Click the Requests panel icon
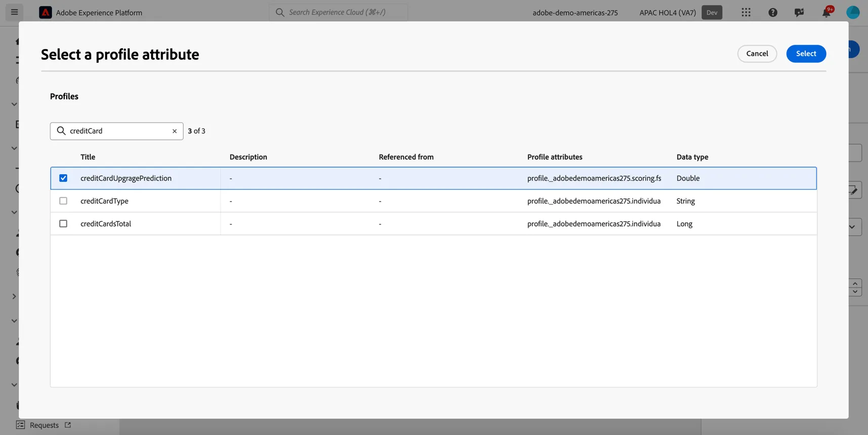The height and width of the screenshot is (435, 868). pyautogui.click(x=20, y=425)
